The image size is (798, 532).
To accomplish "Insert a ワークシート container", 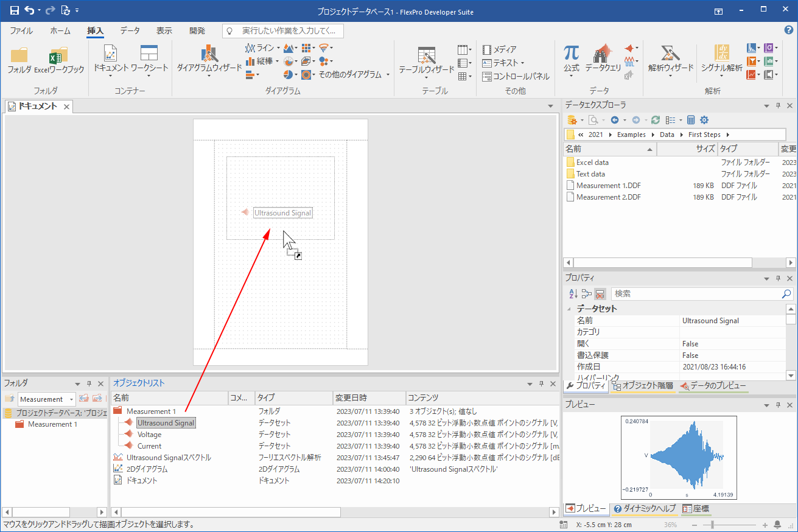I will pos(149,61).
